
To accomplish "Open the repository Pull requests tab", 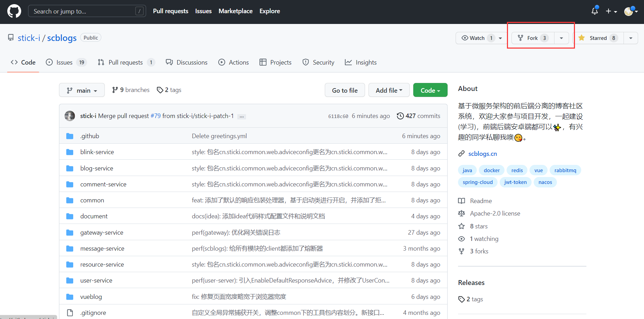I will (x=126, y=62).
